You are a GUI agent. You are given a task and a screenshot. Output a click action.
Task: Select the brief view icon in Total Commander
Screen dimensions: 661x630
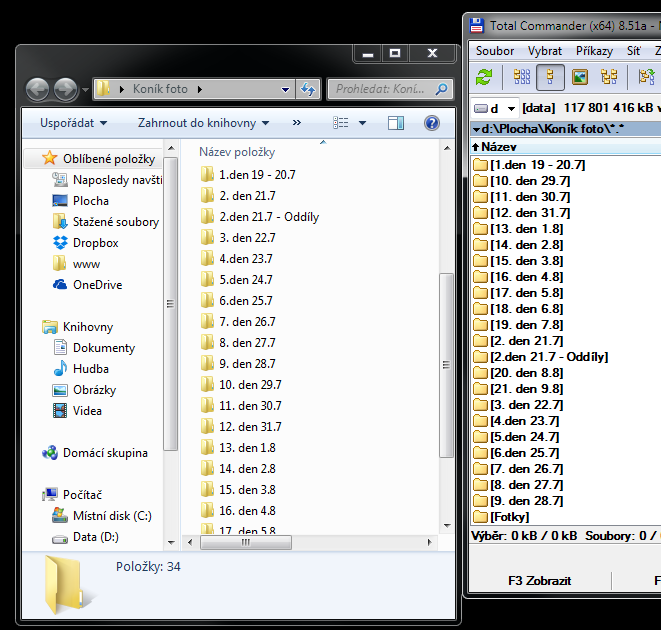pyautogui.click(x=521, y=77)
